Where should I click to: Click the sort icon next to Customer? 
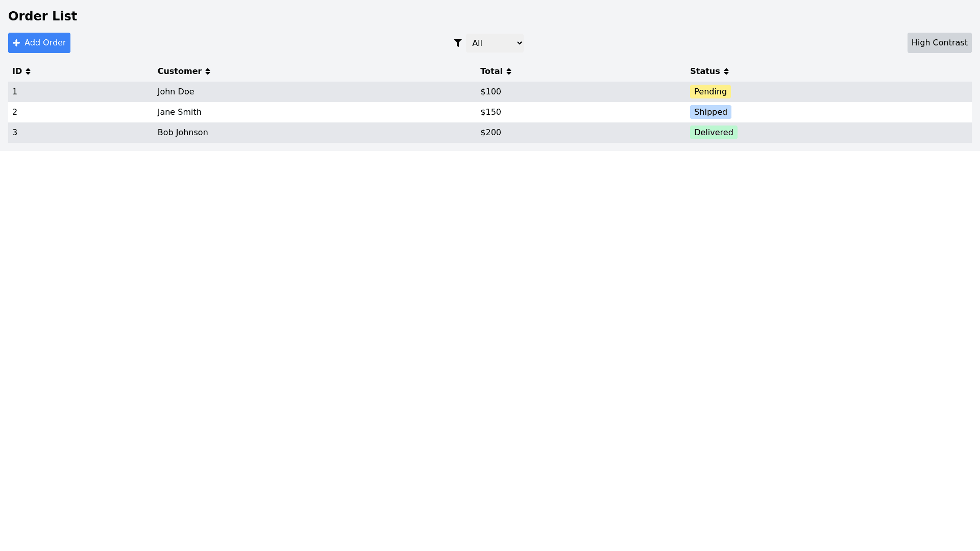click(x=208, y=71)
